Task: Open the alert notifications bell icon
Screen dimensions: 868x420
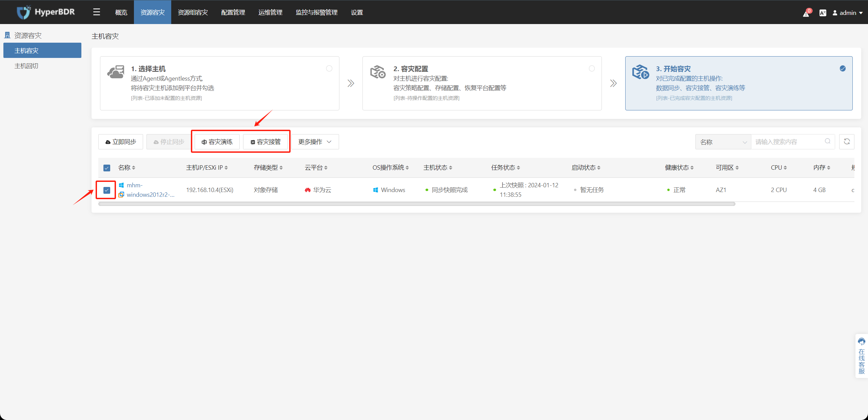Action: (806, 13)
